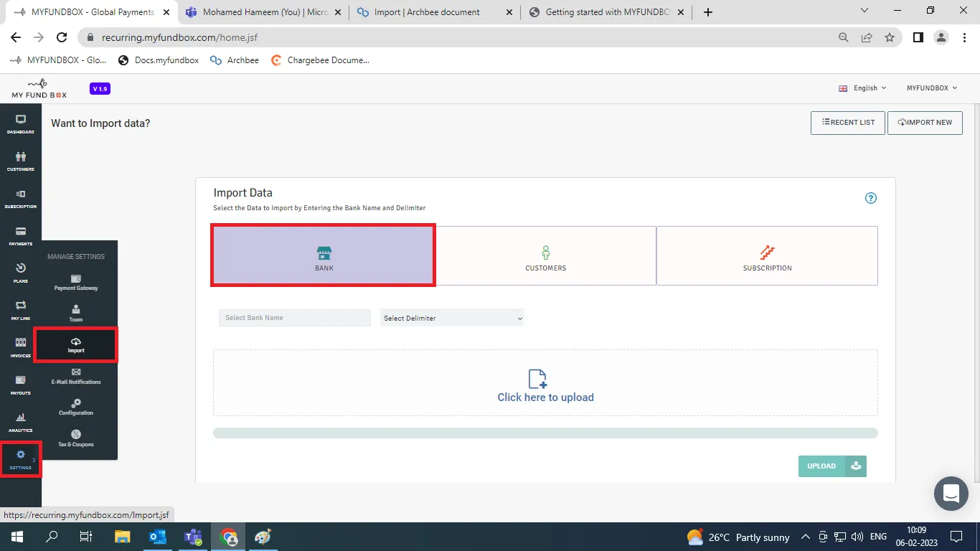
Task: Open Outlook from the taskbar
Action: [158, 537]
